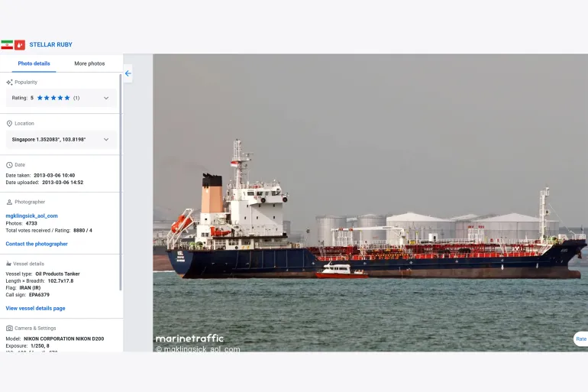
Task: Click the Rate button on the photo
Action: [580, 339]
